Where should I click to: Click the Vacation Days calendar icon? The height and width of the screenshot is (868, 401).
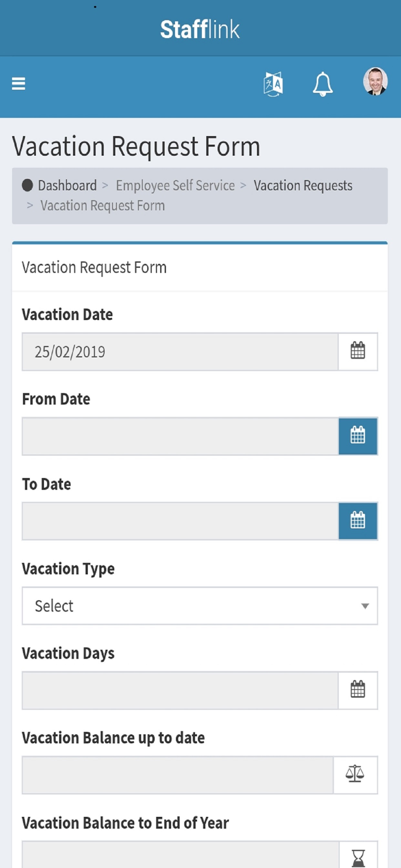click(x=358, y=690)
